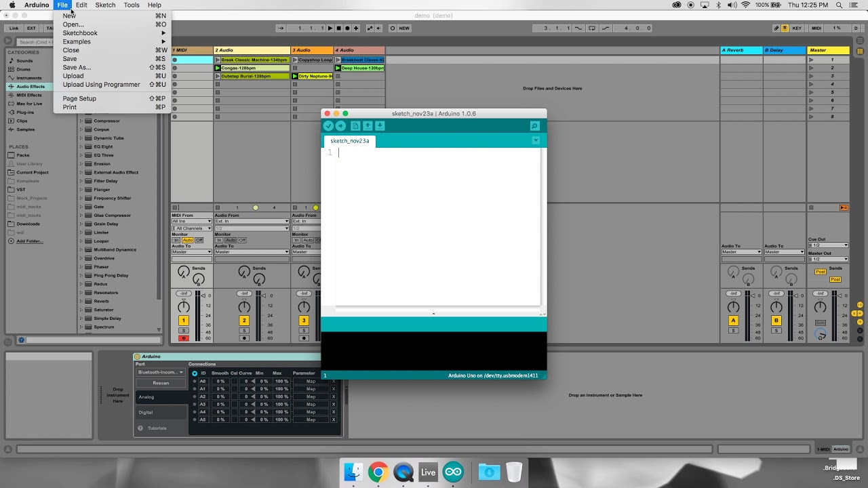Click the Live transport Stop button
Screen dimensions: 868x488
pyautogui.click(x=339, y=28)
